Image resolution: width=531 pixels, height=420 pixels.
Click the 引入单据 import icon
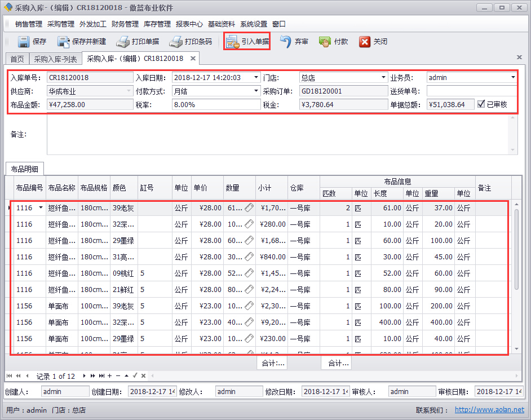233,42
